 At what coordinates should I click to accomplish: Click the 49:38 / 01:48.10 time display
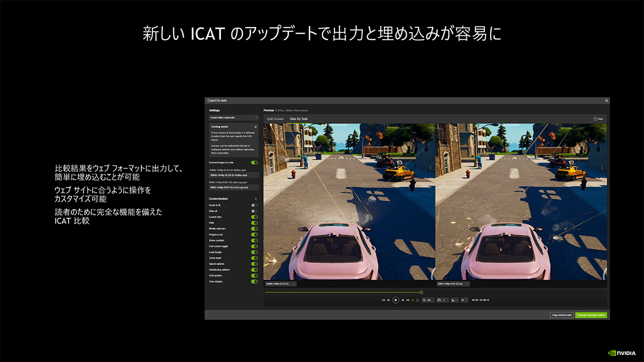pyautogui.click(x=480, y=300)
